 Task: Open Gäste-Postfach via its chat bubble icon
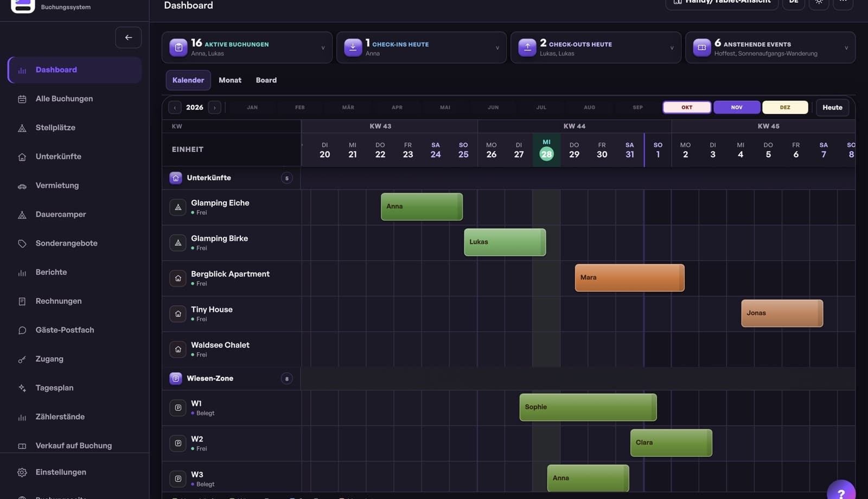pyautogui.click(x=22, y=330)
